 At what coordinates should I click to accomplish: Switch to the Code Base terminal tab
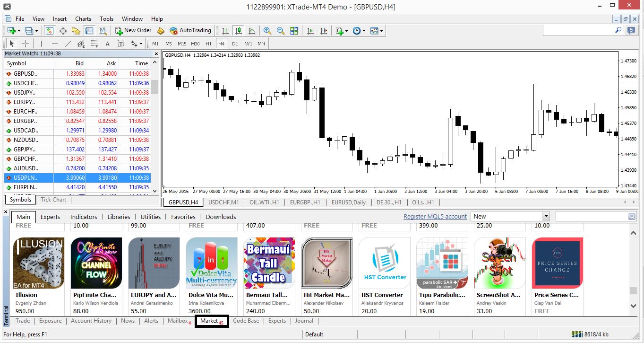tap(246, 321)
